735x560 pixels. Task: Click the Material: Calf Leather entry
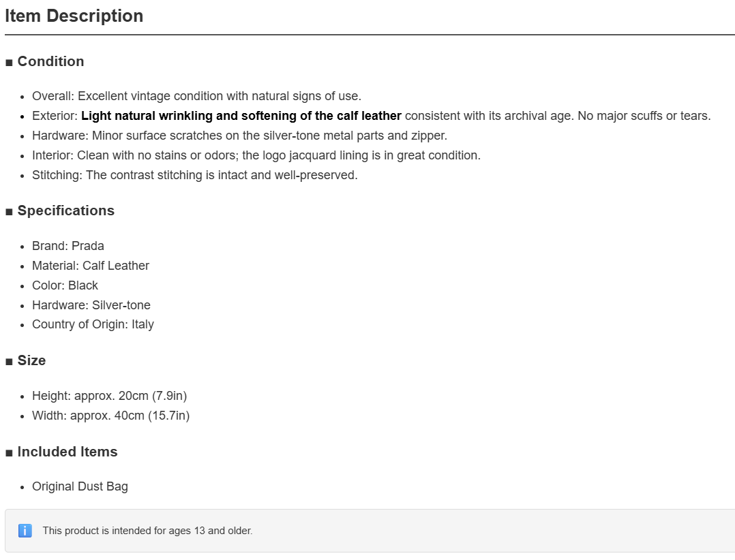(91, 266)
